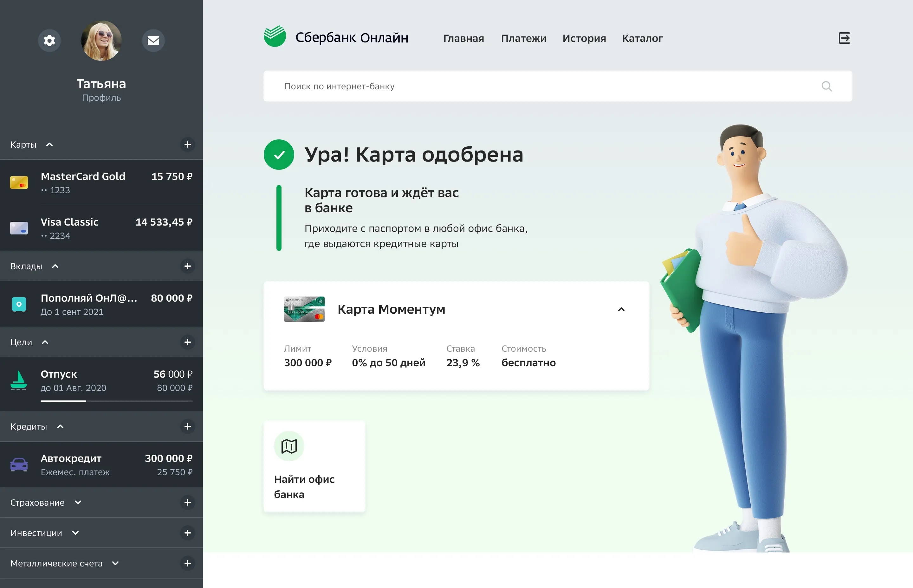Add insurance via Страхование plus
Viewport: 913px width, 588px height.
click(x=188, y=502)
